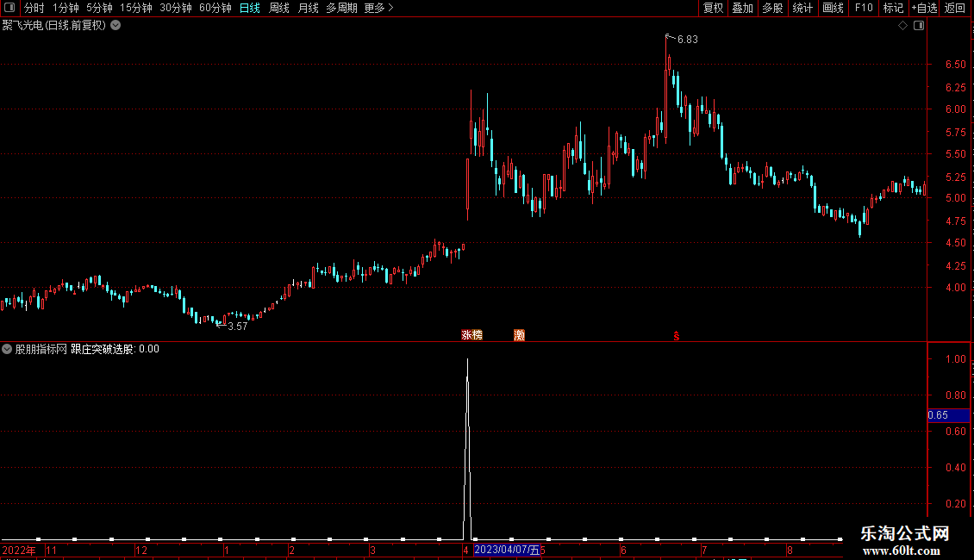Click the 叠加 overlay button
Screen dimensions: 974x560
742,8
